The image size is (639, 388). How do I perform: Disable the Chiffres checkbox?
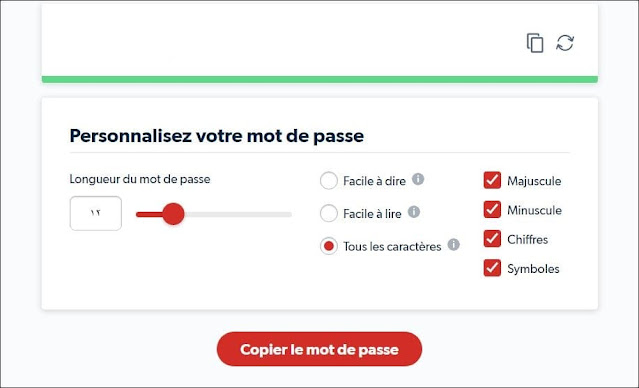(492, 239)
